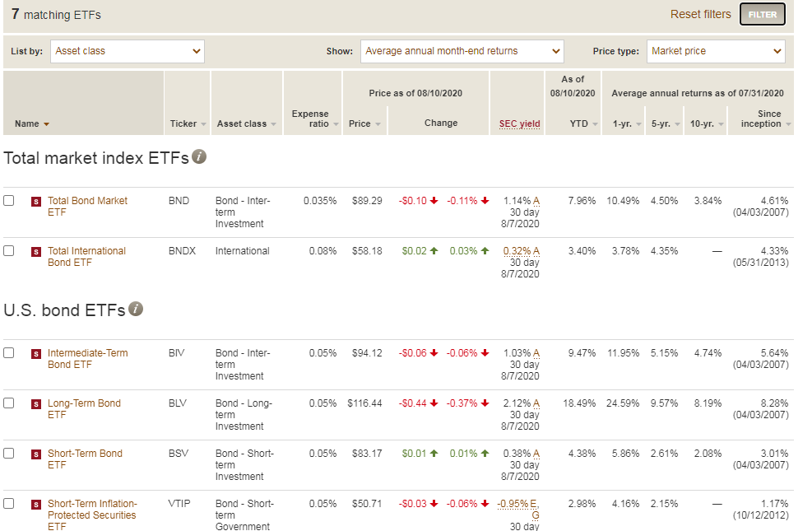Expand the Show average annual returns dropdown
812x531 pixels.
click(462, 51)
